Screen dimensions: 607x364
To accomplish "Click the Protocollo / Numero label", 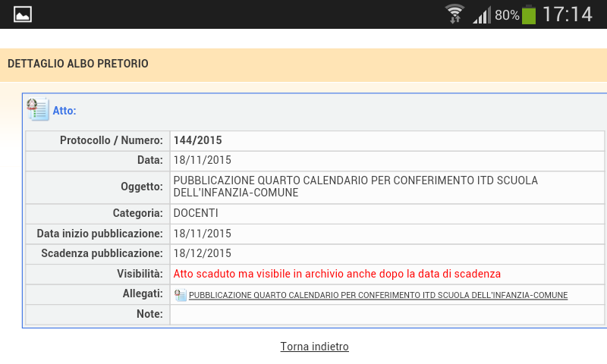I will coord(111,140).
